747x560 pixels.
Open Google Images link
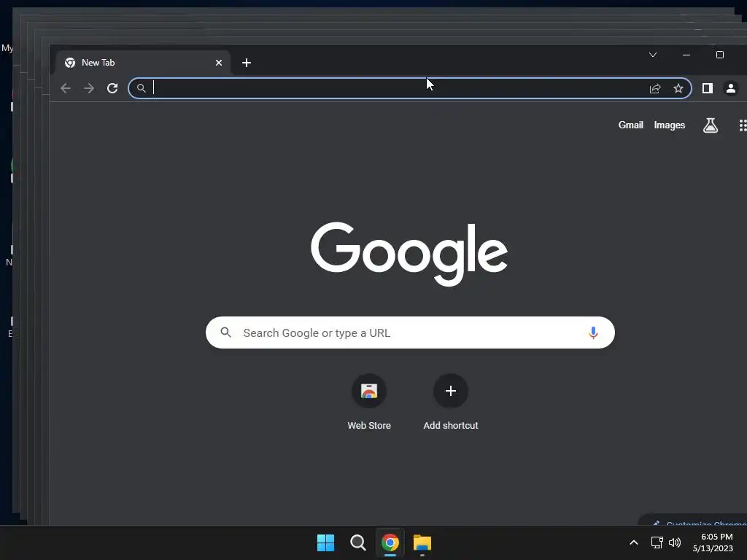pyautogui.click(x=670, y=125)
